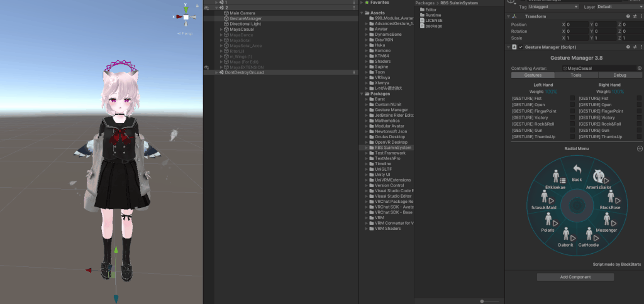This screenshot has width=644, height=304.
Task: Select CatHoodie outfit in Radial Menu
Action: (x=589, y=237)
